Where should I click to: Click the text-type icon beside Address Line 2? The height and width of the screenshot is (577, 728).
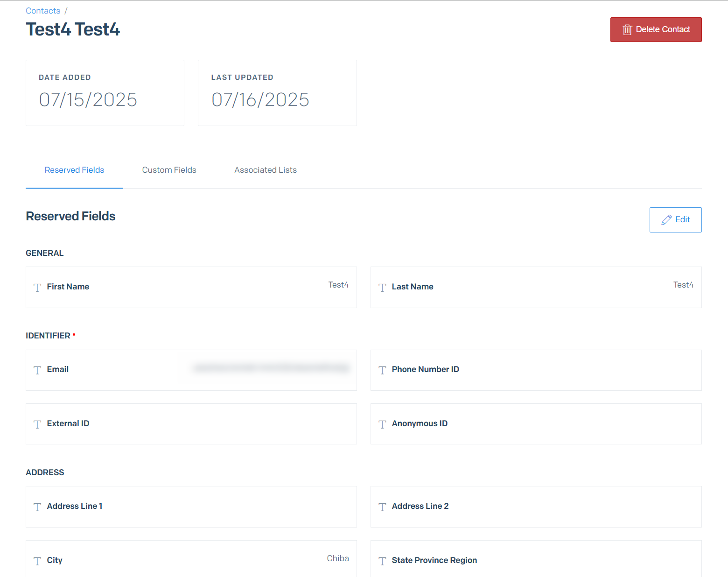[382, 507]
